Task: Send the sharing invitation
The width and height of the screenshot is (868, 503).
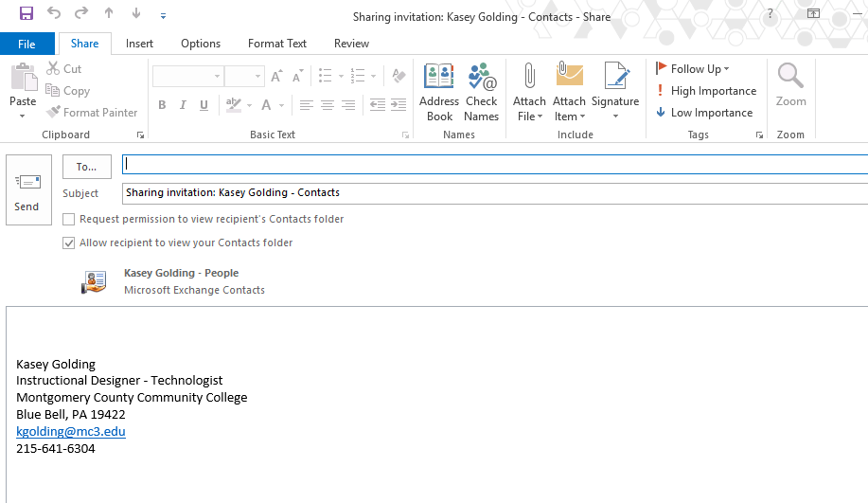Action: point(28,190)
